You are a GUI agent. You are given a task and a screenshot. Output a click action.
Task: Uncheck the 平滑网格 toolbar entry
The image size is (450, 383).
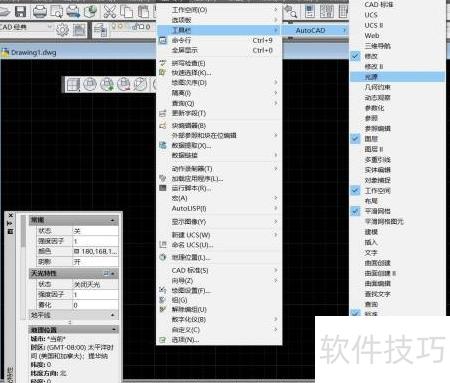click(x=398, y=211)
